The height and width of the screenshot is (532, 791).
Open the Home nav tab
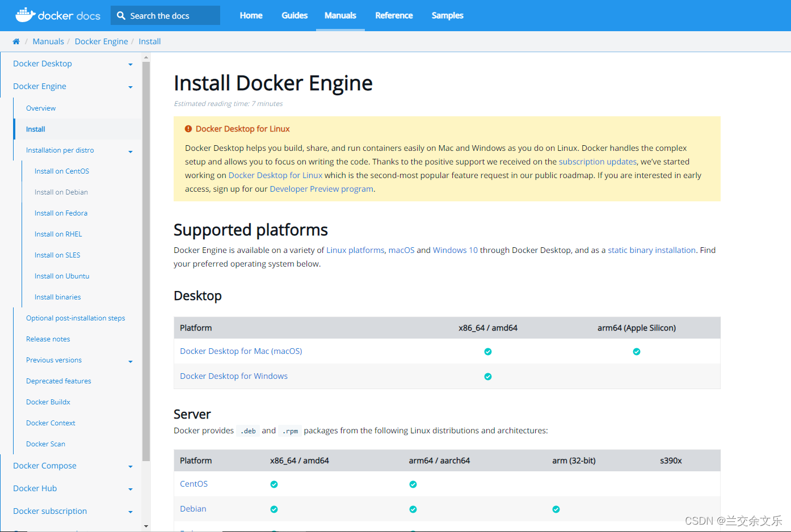coord(251,15)
